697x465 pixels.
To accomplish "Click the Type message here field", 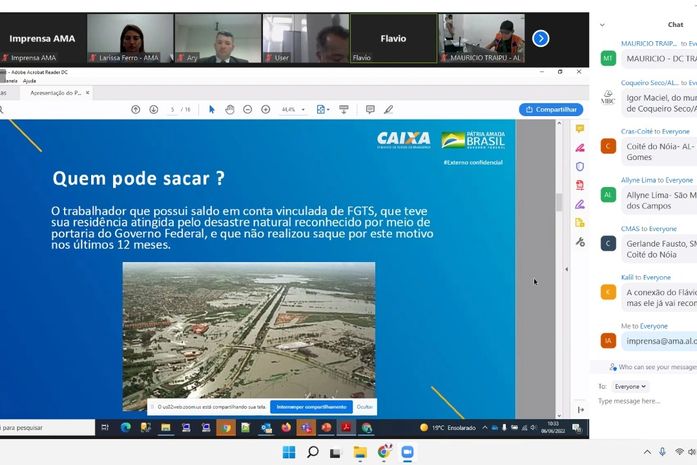I will (647, 401).
